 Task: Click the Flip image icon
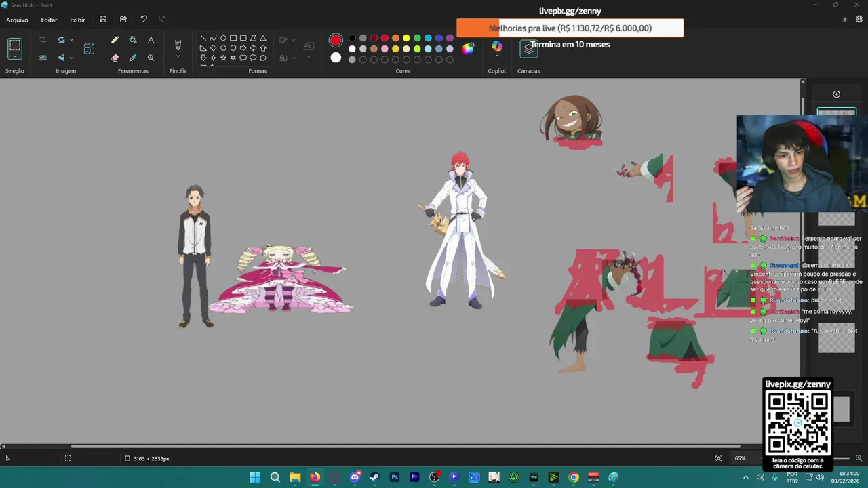point(61,58)
